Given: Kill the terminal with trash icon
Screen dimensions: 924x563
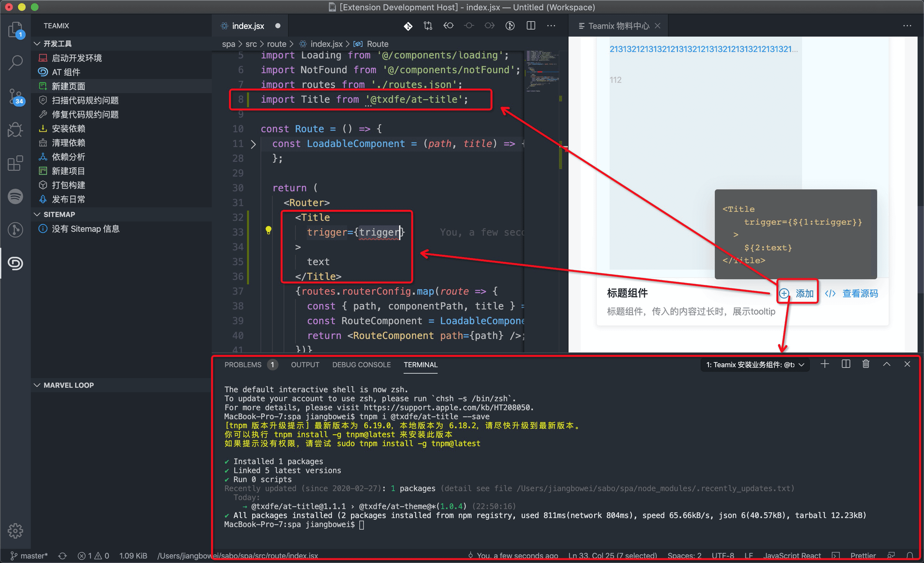Looking at the screenshot, I should pos(866,364).
